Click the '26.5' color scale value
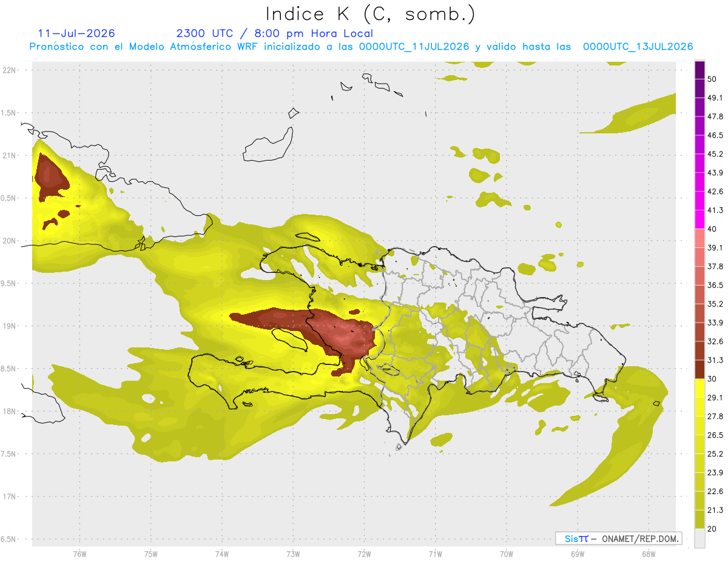The height and width of the screenshot is (562, 728). coord(715,435)
